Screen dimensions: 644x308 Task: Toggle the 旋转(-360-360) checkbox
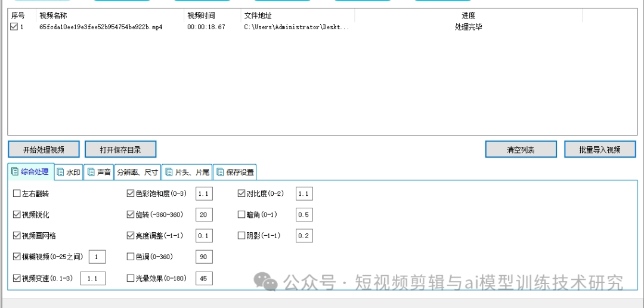(x=131, y=214)
